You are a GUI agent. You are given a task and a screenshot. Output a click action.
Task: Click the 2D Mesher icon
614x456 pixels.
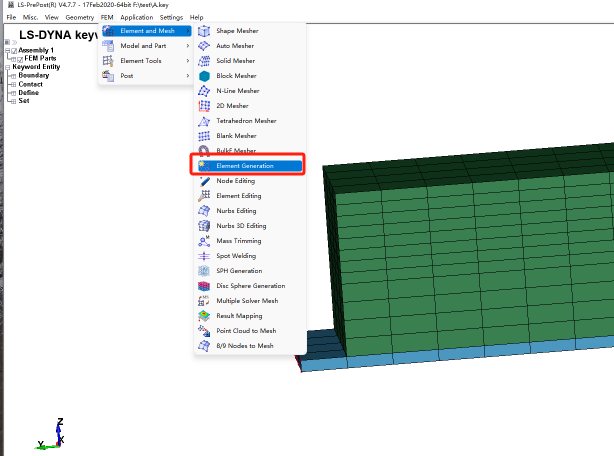tap(204, 106)
